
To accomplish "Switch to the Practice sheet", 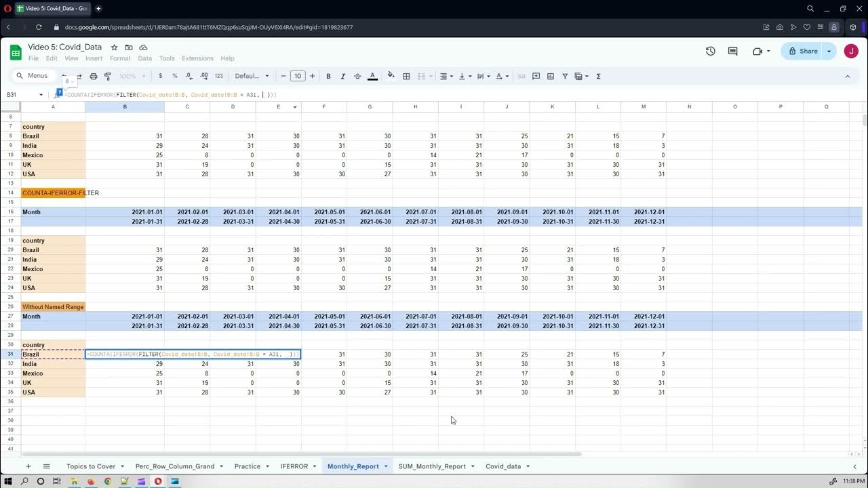I will click(248, 466).
